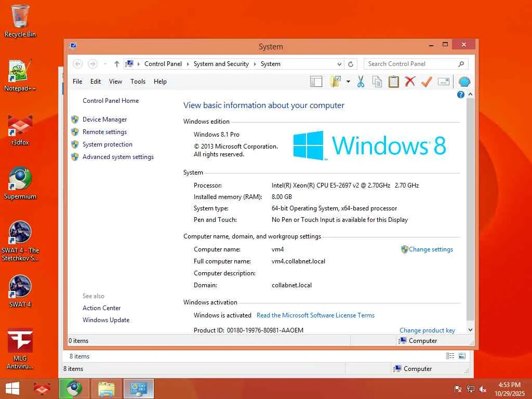Open Remote settings

click(x=104, y=132)
